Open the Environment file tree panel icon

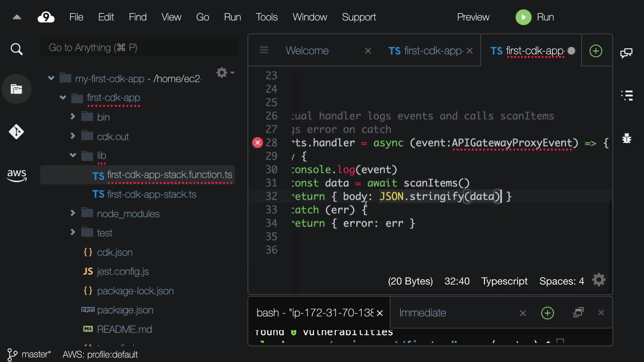click(x=16, y=89)
